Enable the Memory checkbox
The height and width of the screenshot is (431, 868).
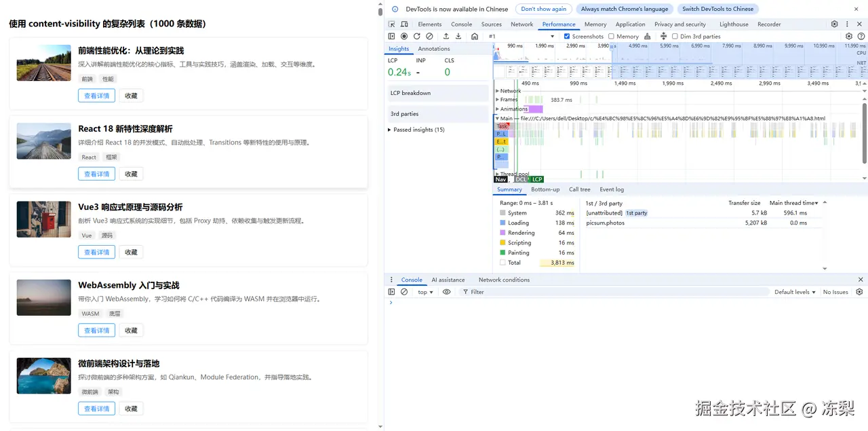pos(611,36)
